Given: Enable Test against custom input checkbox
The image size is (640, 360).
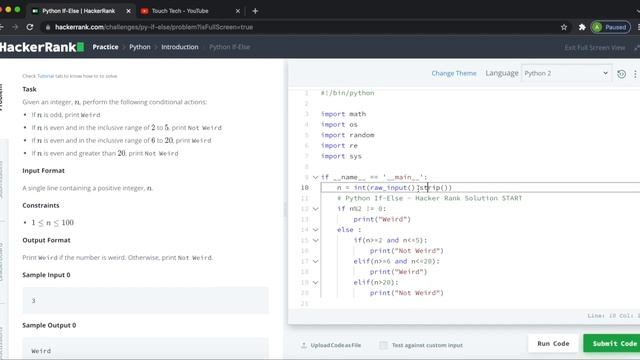Looking at the screenshot, I should (383, 345).
